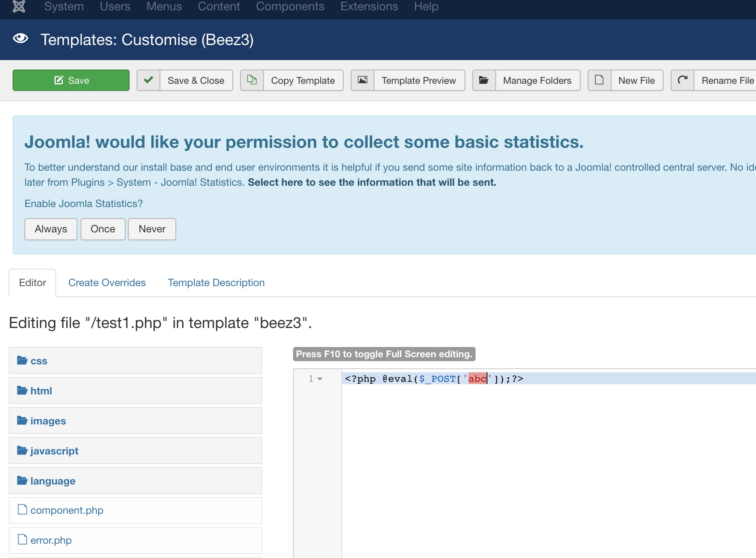Select the Editor tab

[32, 283]
